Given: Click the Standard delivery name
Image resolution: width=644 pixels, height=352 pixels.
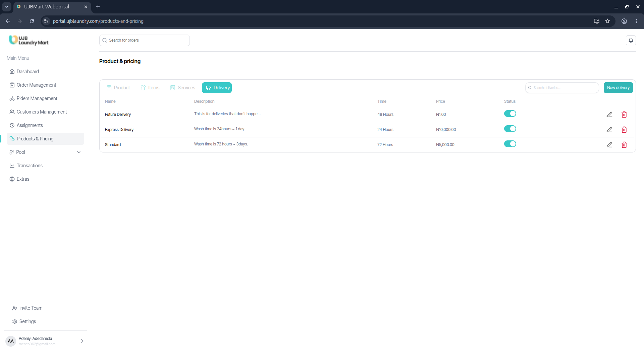Looking at the screenshot, I should pyautogui.click(x=113, y=145).
